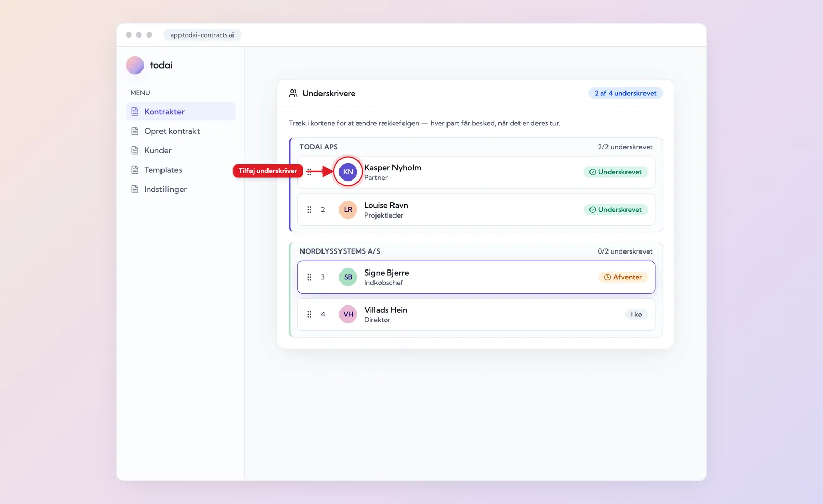Click the KN avatar for Kasper Nyholm
Image resolution: width=823 pixels, height=504 pixels.
[348, 172]
